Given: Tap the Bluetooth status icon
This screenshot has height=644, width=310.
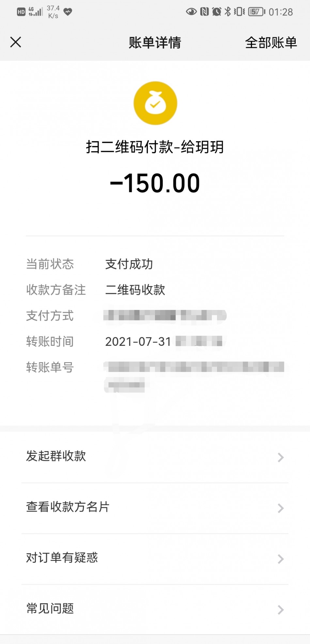Looking at the screenshot, I should pos(228,12).
